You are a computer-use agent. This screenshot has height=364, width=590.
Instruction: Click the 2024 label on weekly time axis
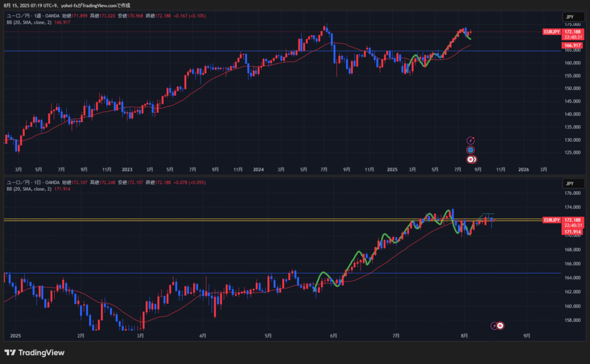coord(258,170)
